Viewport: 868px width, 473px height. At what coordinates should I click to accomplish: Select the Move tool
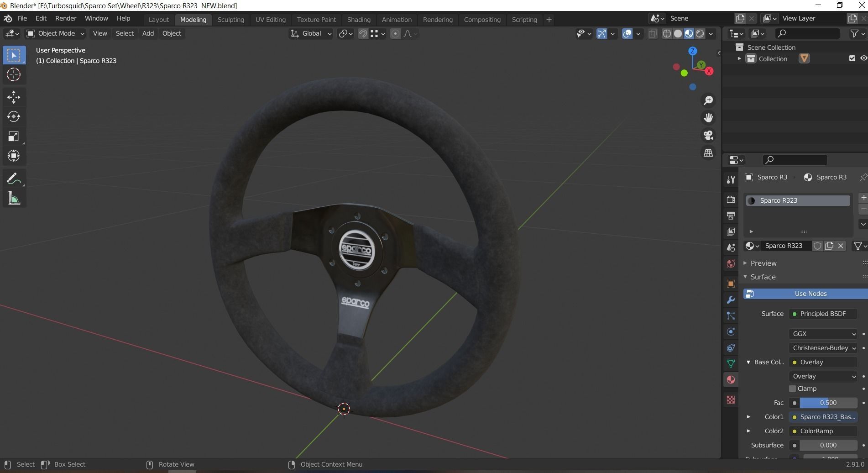(14, 97)
